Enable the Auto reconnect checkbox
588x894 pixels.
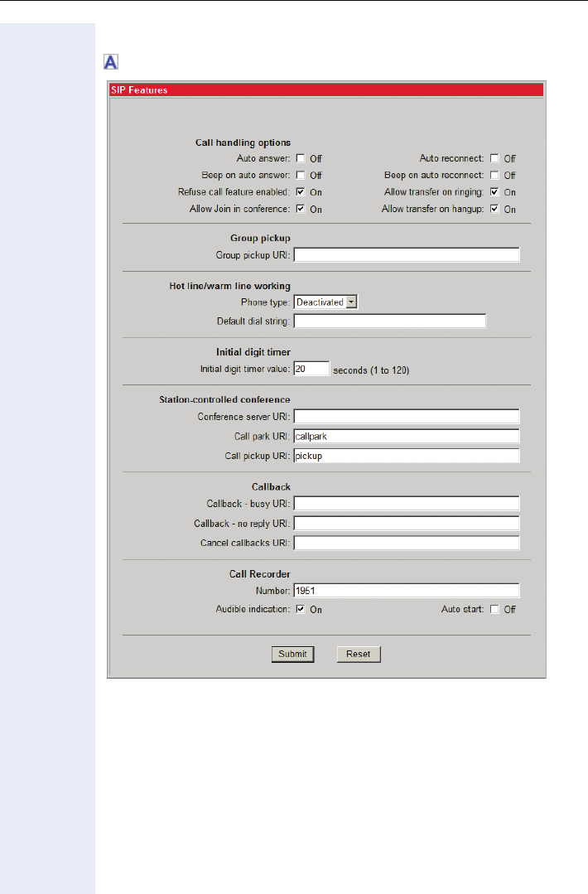[494, 158]
